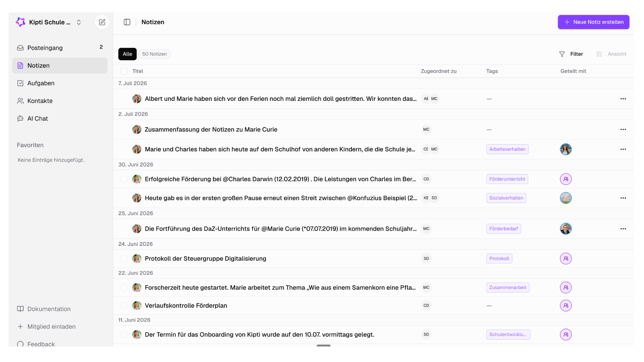This screenshot has width=644, height=362.
Task: Click shared user avatar on Marie und Charles row
Action: tap(566, 149)
